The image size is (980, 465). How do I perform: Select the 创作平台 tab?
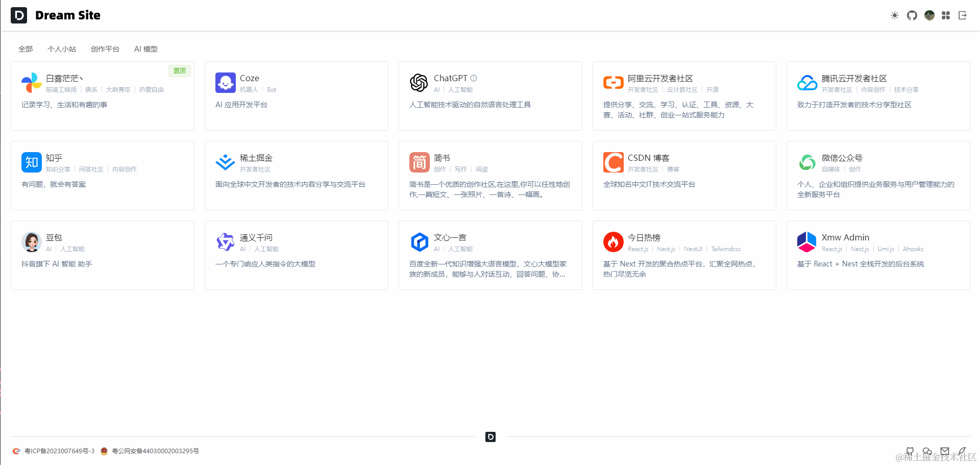click(105, 49)
